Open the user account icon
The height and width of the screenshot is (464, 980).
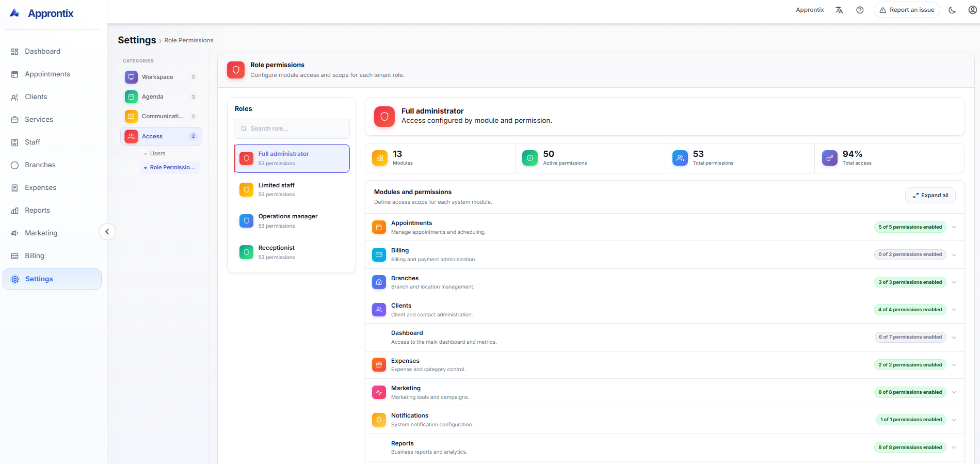pyautogui.click(x=972, y=10)
